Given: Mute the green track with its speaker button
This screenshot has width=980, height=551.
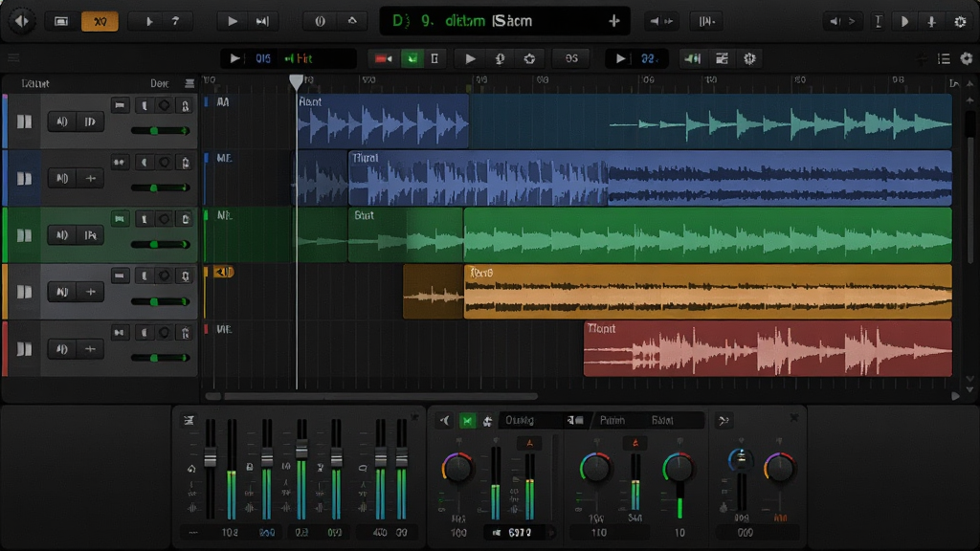Looking at the screenshot, I should (x=62, y=235).
